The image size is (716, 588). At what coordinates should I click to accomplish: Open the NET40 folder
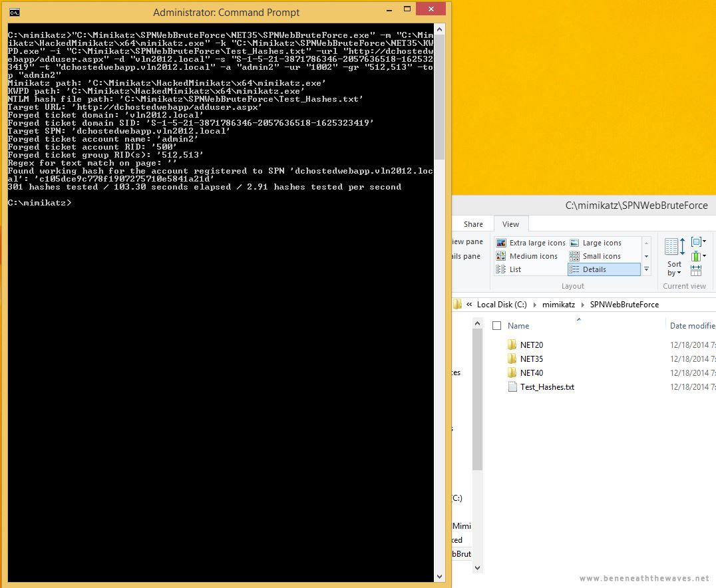click(512, 372)
